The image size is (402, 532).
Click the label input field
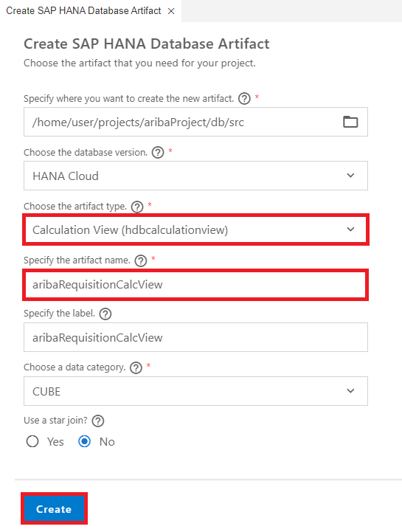195,337
